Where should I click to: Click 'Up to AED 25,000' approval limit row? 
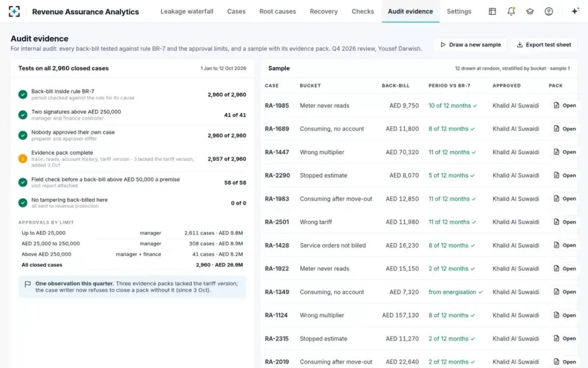pyautogui.click(x=132, y=233)
